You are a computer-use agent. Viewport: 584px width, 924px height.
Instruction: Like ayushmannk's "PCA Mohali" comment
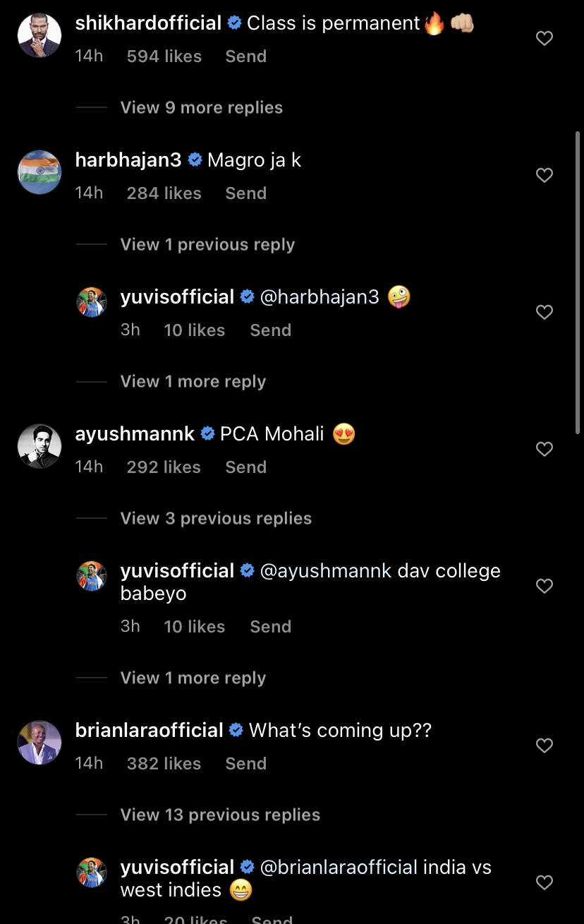(x=544, y=449)
